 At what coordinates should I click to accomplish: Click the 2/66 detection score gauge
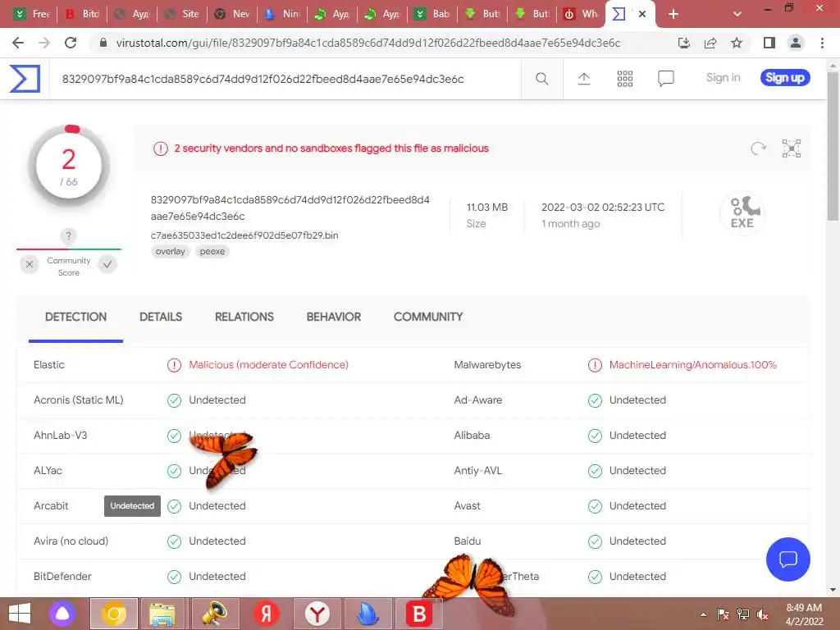(x=69, y=167)
